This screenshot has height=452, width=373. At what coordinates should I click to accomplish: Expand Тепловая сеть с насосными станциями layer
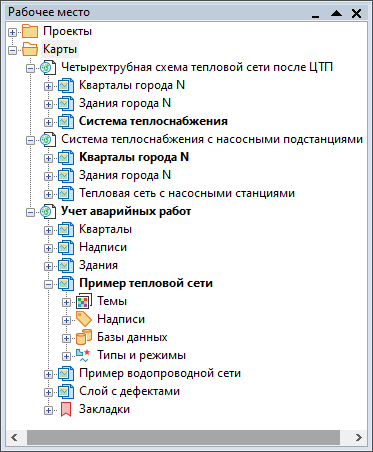48,194
